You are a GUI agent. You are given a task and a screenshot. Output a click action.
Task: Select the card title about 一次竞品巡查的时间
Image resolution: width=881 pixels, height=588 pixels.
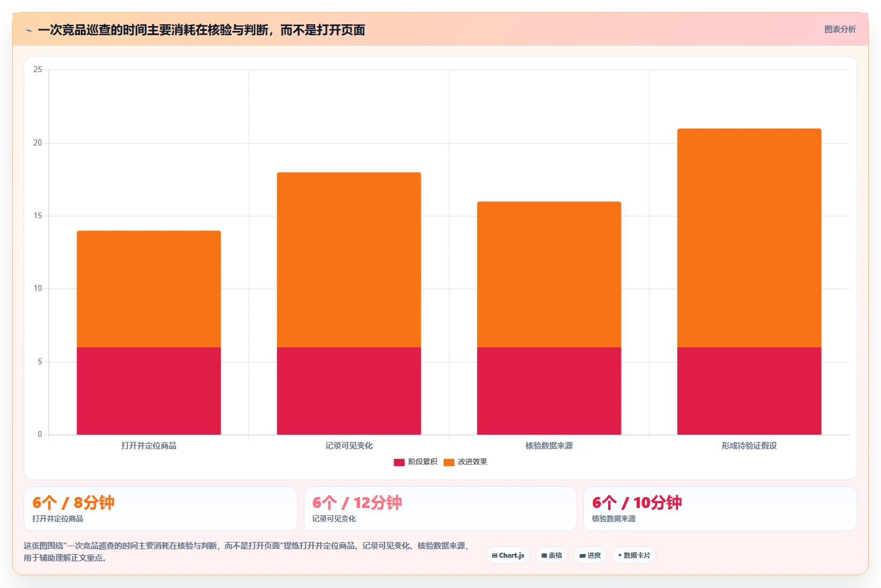(x=201, y=30)
